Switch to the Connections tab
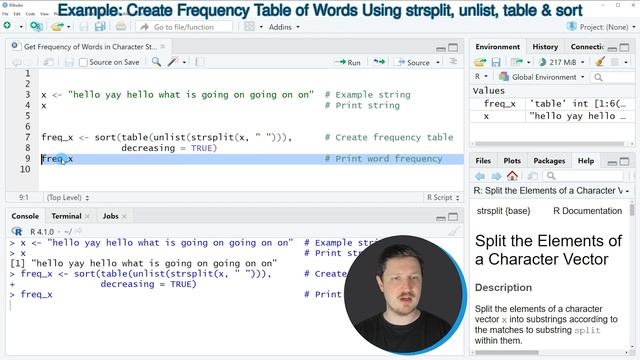Image resolution: width=640 pixels, height=360 pixels. coord(587,47)
